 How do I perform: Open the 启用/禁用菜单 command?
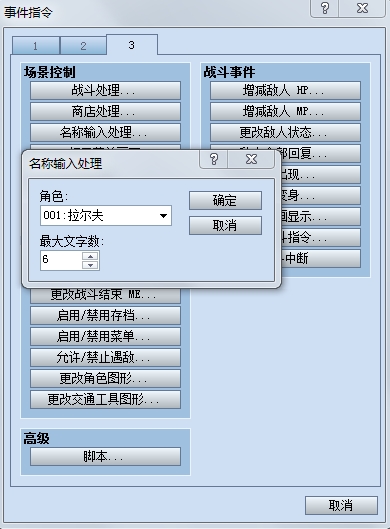pyautogui.click(x=105, y=336)
